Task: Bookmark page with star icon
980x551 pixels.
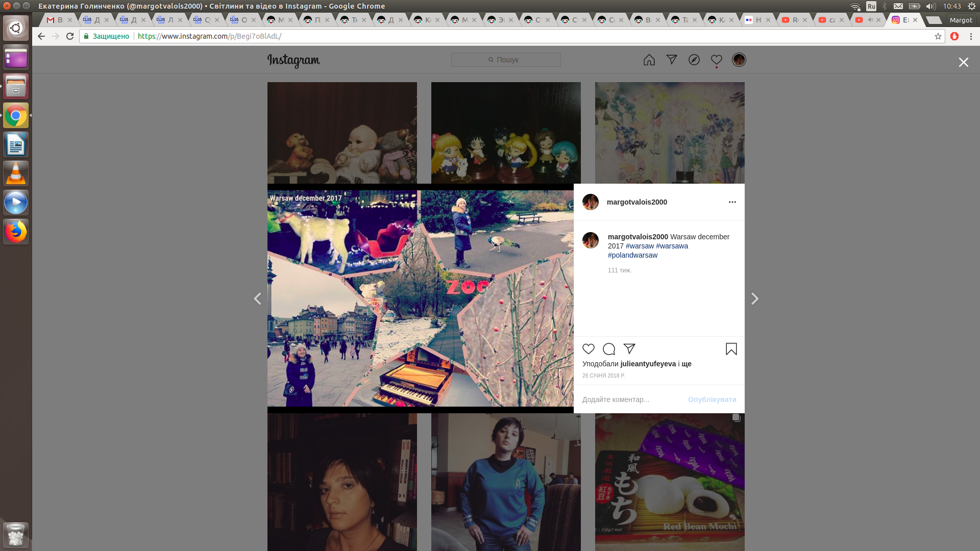Action: [x=938, y=36]
